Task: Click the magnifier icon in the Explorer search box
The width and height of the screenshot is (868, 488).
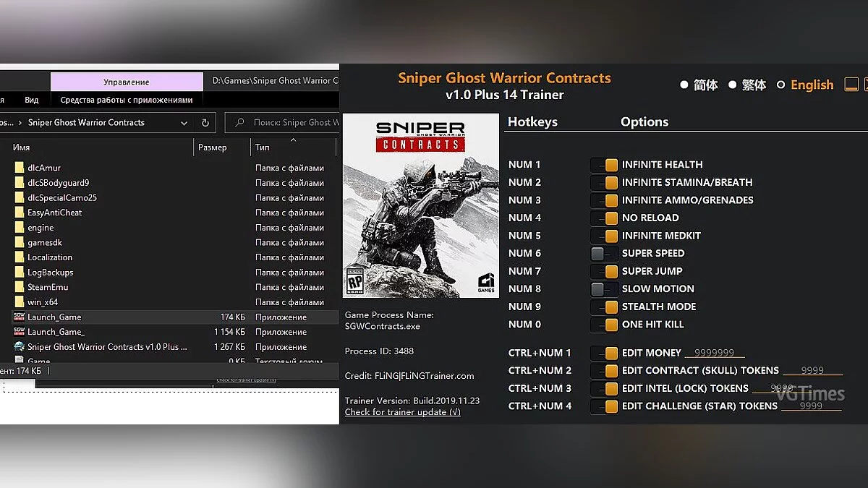Action: [239, 122]
